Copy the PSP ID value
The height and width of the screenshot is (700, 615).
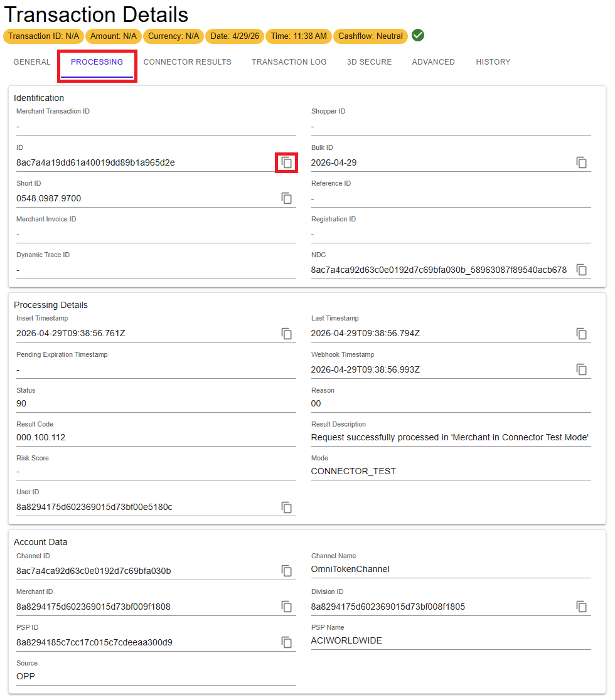(286, 642)
